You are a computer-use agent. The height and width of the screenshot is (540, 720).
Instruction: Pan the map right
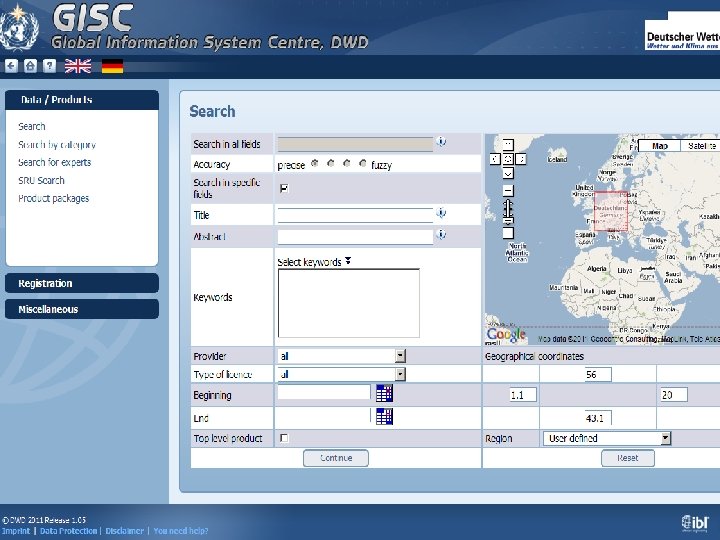coord(521,159)
